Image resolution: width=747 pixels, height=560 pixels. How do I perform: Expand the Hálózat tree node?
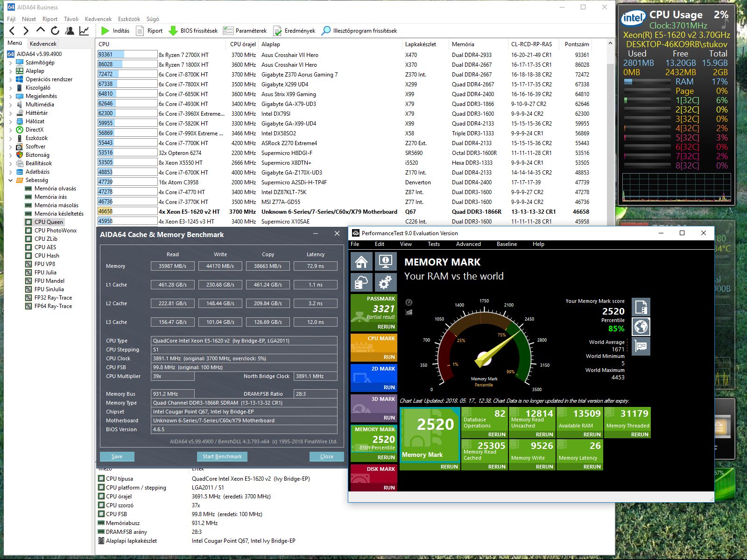point(11,121)
